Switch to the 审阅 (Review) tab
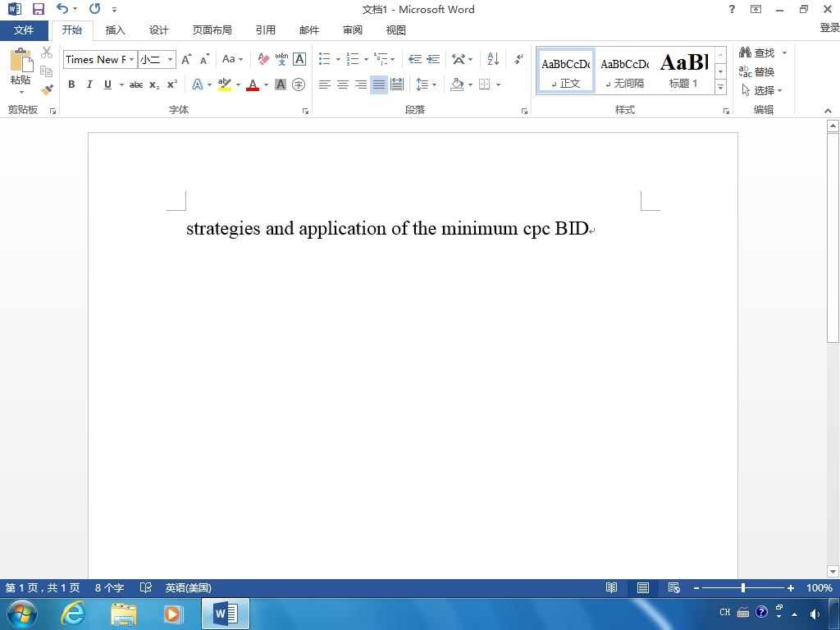 [x=353, y=30]
